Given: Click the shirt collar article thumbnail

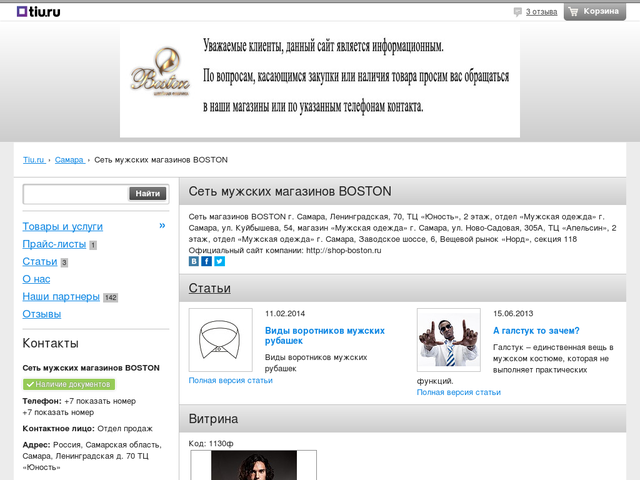Looking at the screenshot, I should pyautogui.click(x=220, y=340).
